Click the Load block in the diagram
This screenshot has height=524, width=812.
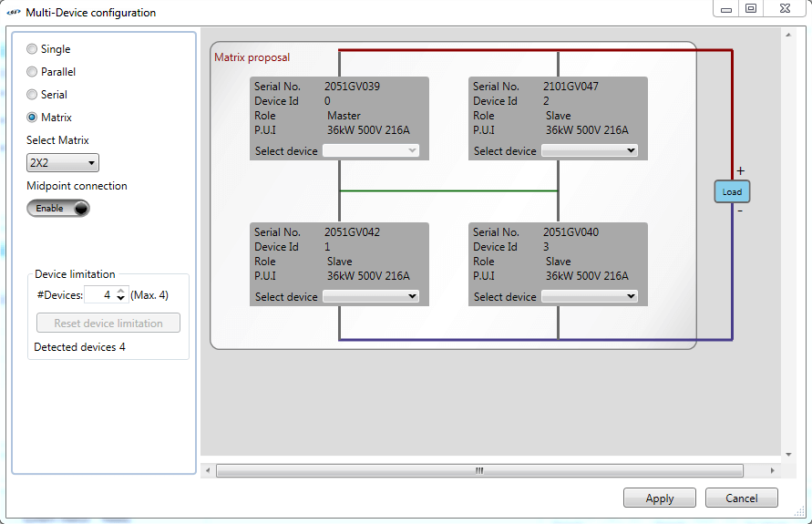pos(732,191)
